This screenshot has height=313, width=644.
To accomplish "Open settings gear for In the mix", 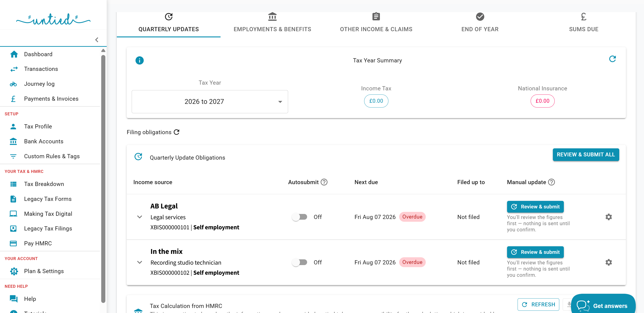I will tap(609, 262).
